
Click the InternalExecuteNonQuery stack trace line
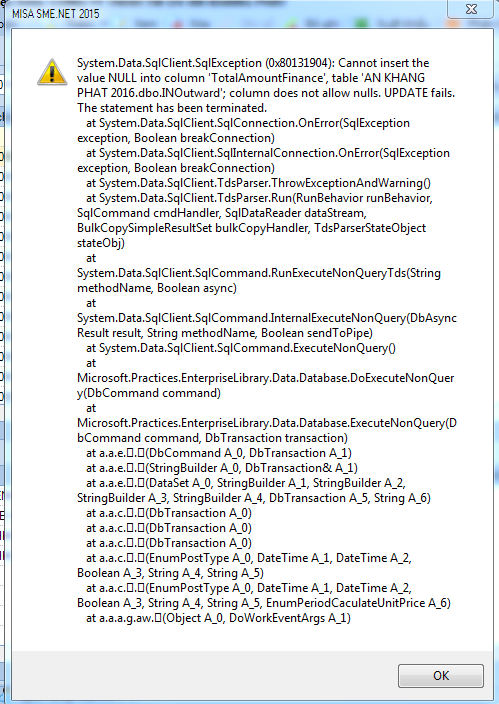click(x=267, y=318)
